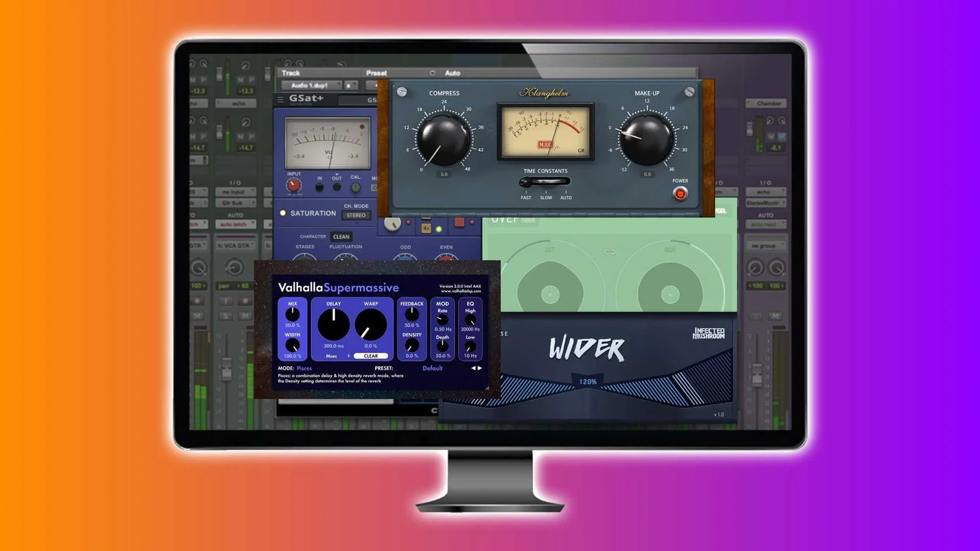
Task: Click the Infected Mushroom logo on Wider
Action: [709, 333]
